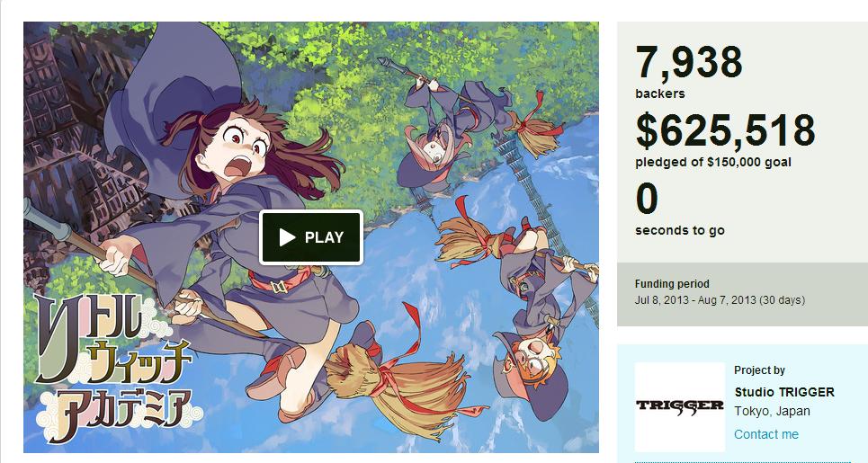Click the Funding period heading
The image size is (868, 463).
(x=672, y=284)
